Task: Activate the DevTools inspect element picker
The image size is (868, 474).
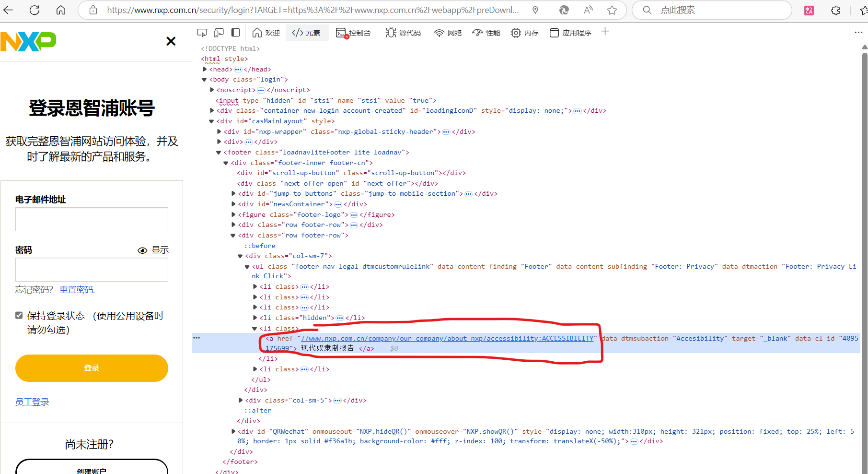Action: [202, 33]
